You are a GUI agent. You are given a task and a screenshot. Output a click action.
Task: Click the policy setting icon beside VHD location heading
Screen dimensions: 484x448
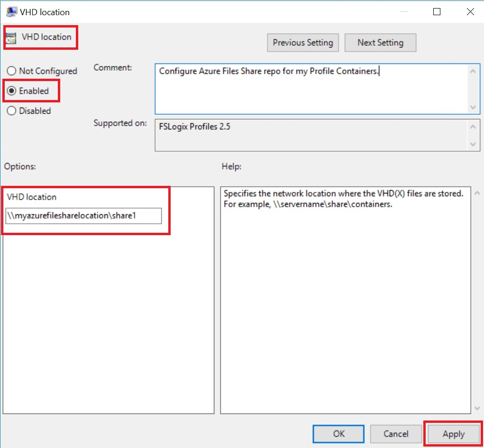click(11, 38)
